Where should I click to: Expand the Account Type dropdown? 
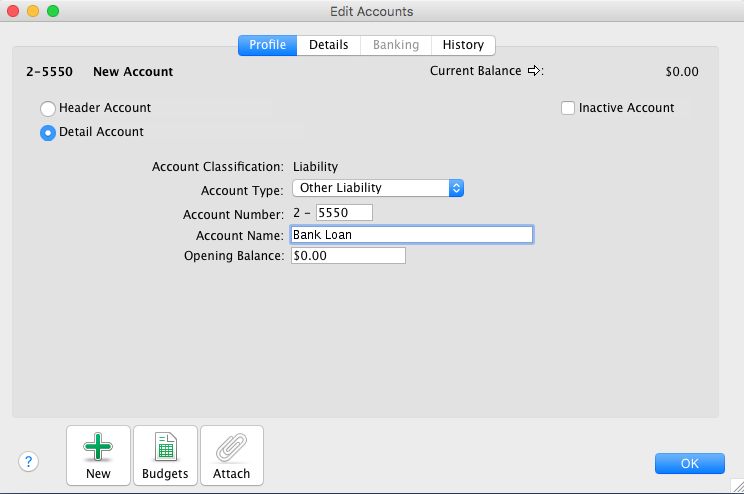point(456,188)
